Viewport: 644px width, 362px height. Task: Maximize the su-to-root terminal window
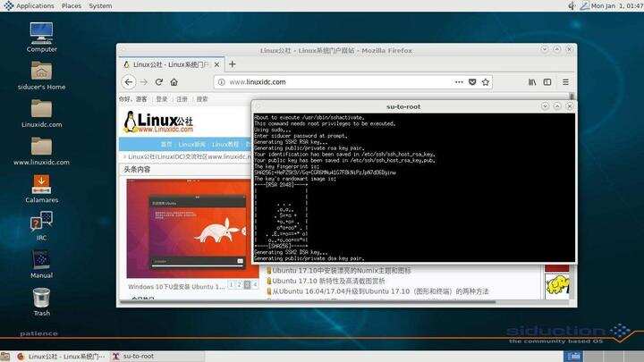[557, 106]
